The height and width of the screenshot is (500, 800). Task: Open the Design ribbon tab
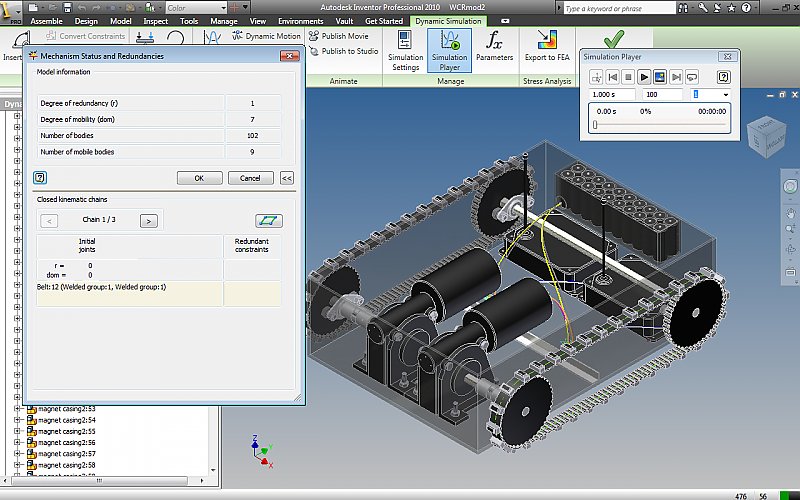point(86,21)
